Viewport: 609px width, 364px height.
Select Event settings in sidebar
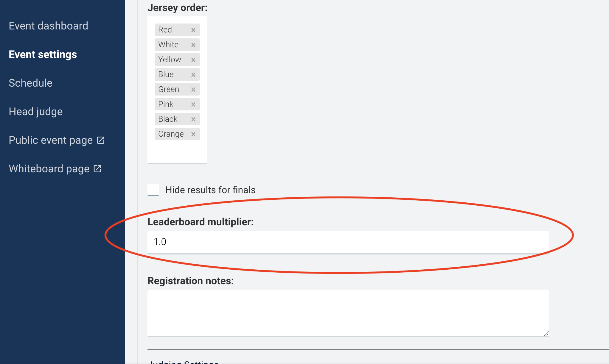[43, 54]
